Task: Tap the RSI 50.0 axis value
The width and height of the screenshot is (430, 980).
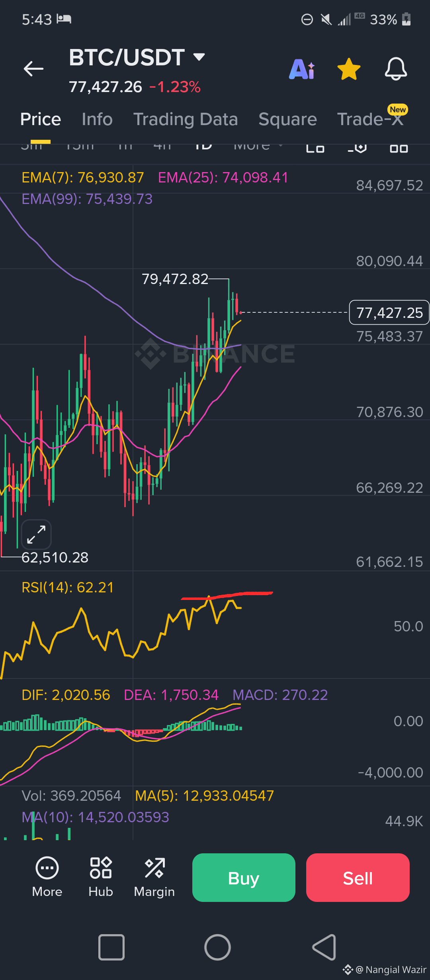Action: coord(408,627)
